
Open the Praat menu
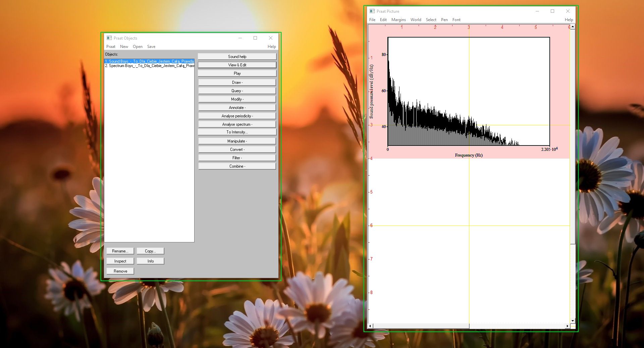point(111,47)
